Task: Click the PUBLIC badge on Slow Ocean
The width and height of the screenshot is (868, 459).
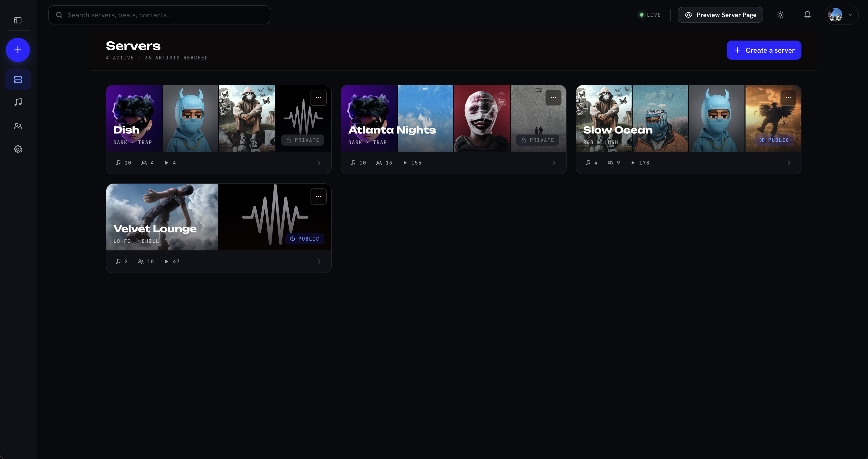Action: pos(774,140)
